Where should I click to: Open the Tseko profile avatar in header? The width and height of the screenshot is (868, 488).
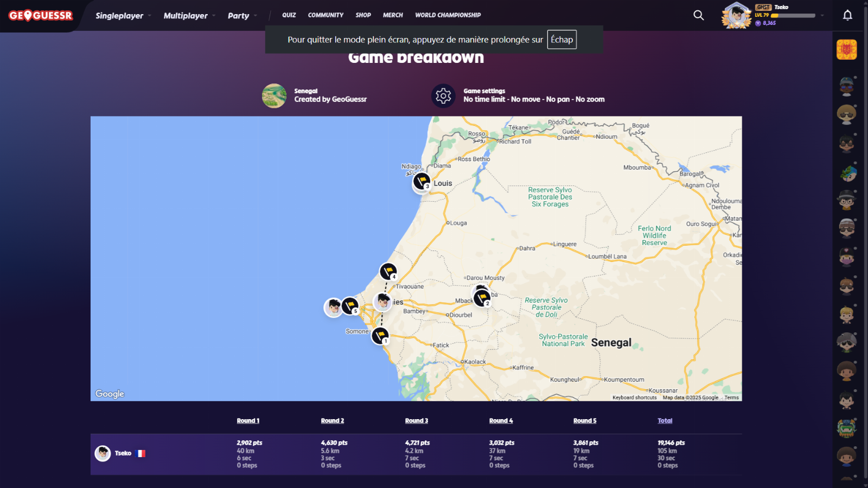[x=736, y=15]
